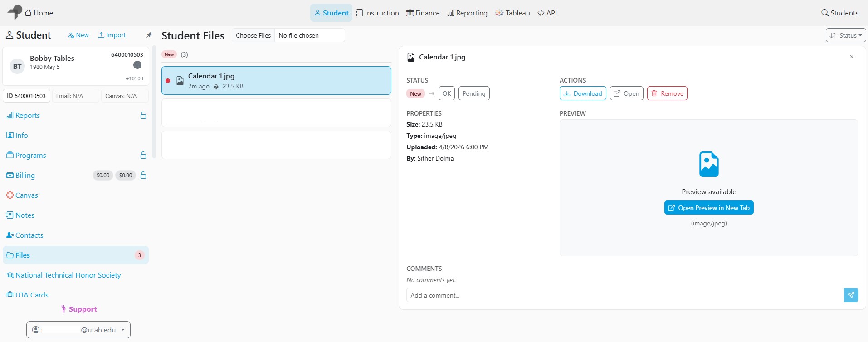Switch to the Finance section
This screenshot has width=868, height=342.
pos(423,13)
